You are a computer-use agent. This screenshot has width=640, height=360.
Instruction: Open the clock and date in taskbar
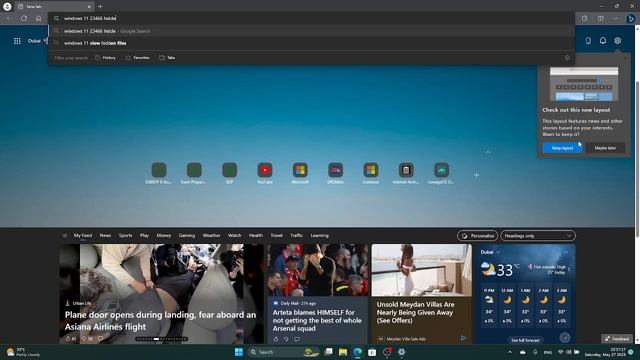[x=604, y=352]
